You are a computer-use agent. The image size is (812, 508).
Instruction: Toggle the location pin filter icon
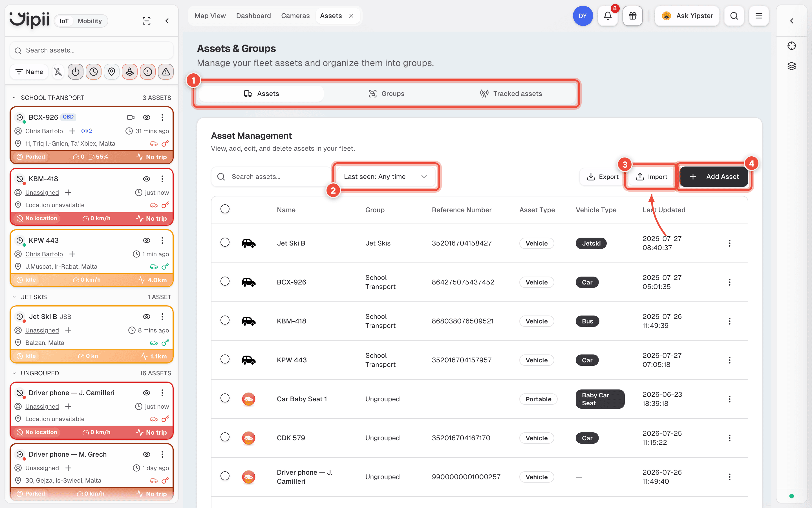pyautogui.click(x=112, y=72)
